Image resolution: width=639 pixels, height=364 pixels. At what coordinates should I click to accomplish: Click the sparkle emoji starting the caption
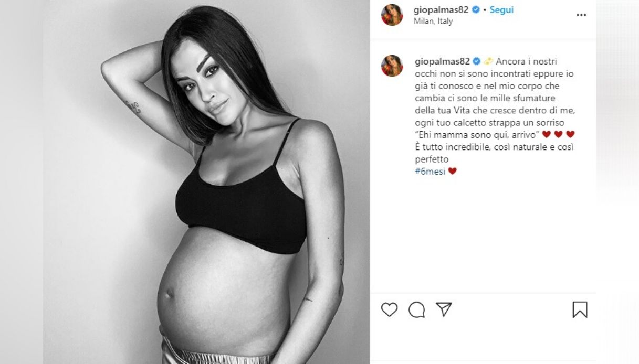tap(488, 61)
